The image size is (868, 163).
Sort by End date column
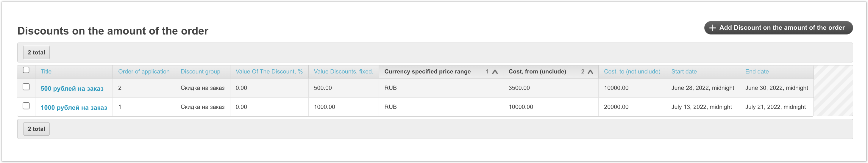(x=757, y=71)
